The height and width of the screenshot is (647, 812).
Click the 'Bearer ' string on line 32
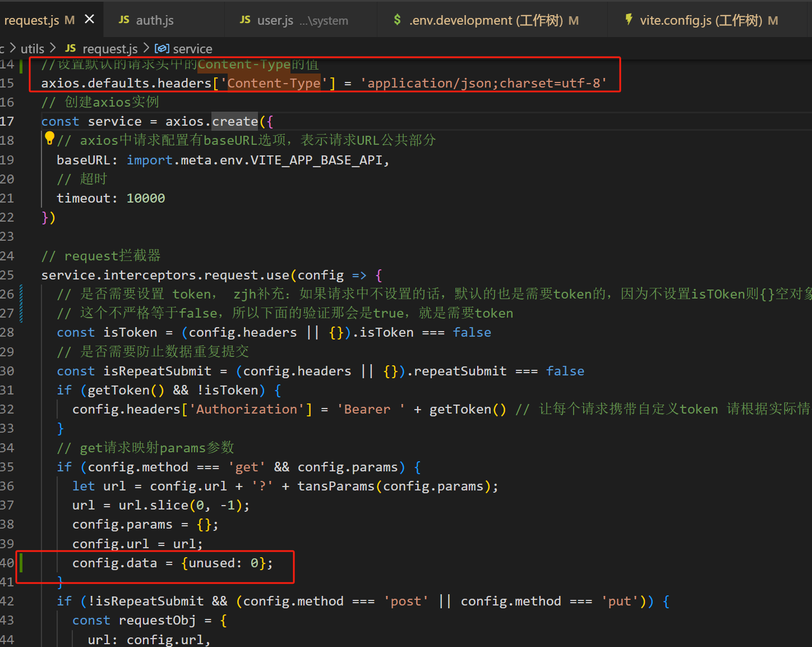pyautogui.click(x=371, y=409)
